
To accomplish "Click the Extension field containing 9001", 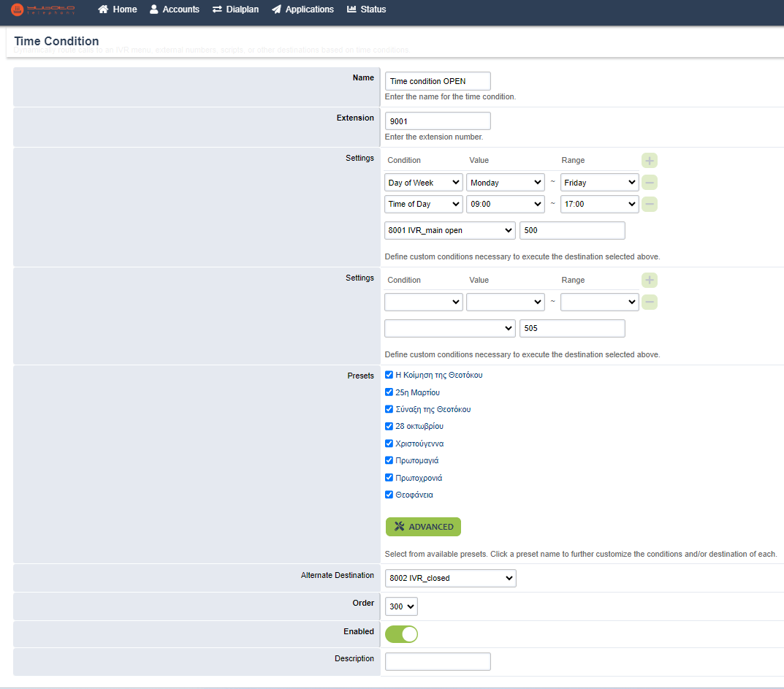I will point(438,121).
